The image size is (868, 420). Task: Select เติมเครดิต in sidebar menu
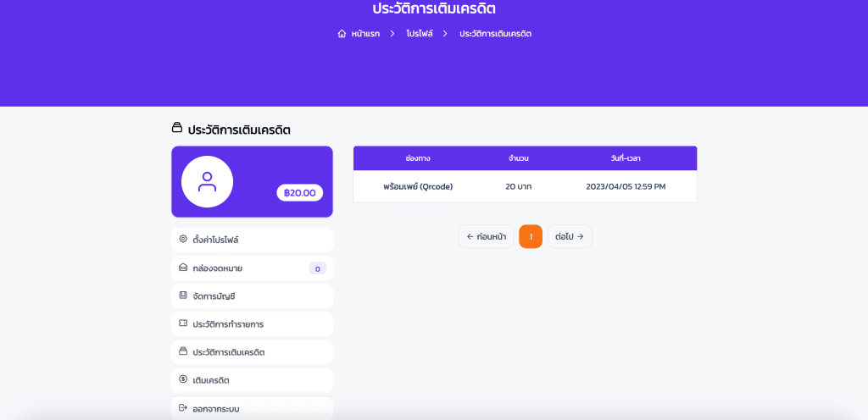coord(253,380)
